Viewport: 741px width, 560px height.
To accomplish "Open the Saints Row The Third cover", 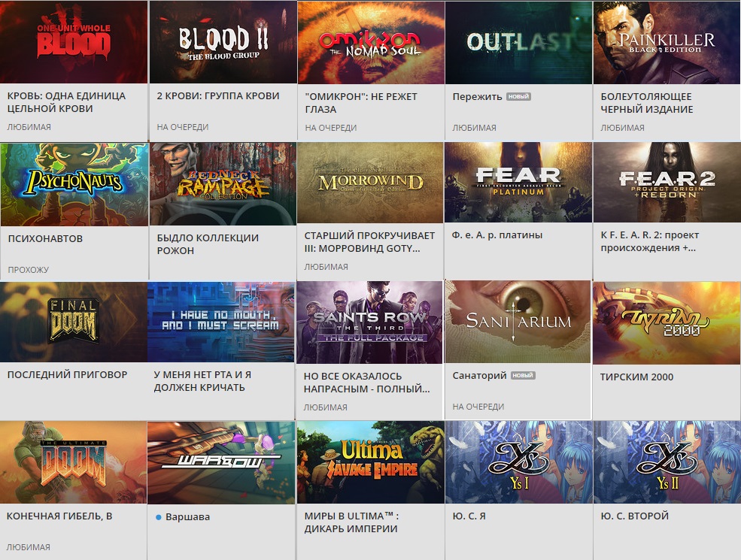I will (369, 322).
